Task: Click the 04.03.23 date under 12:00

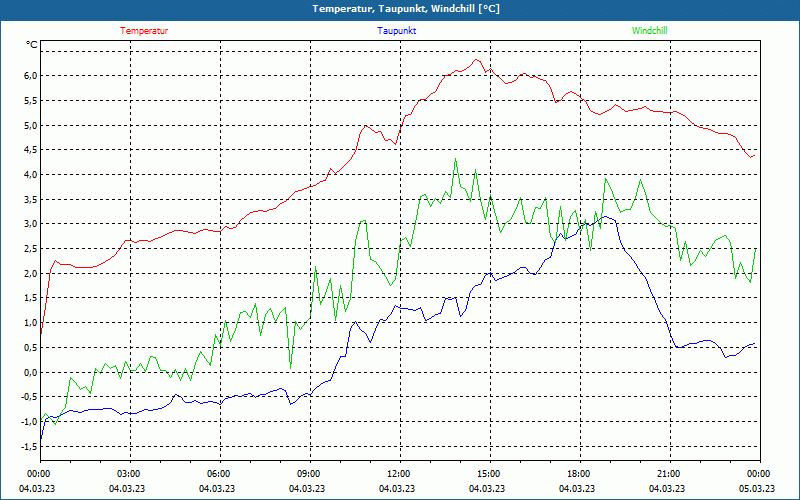Action: click(x=397, y=489)
